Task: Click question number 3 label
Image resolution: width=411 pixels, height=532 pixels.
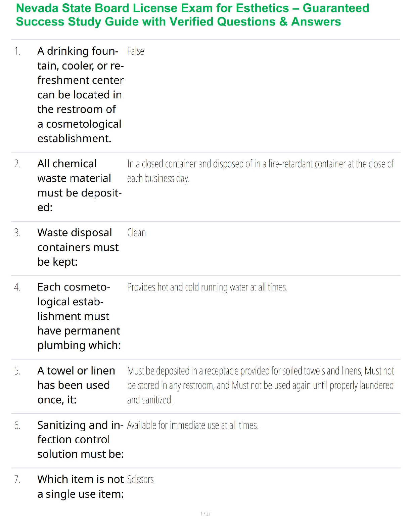Action: pyautogui.click(x=17, y=233)
